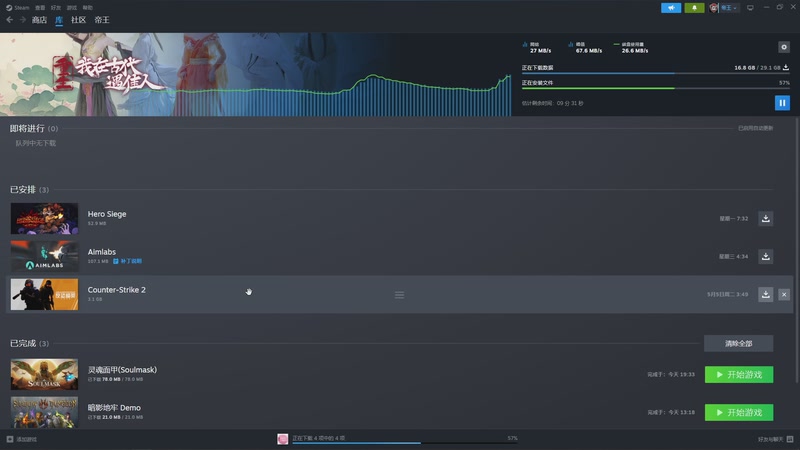Screen dimensions: 800x450
Task: Click the 暗影地牢 Demo title
Action: click(x=114, y=408)
